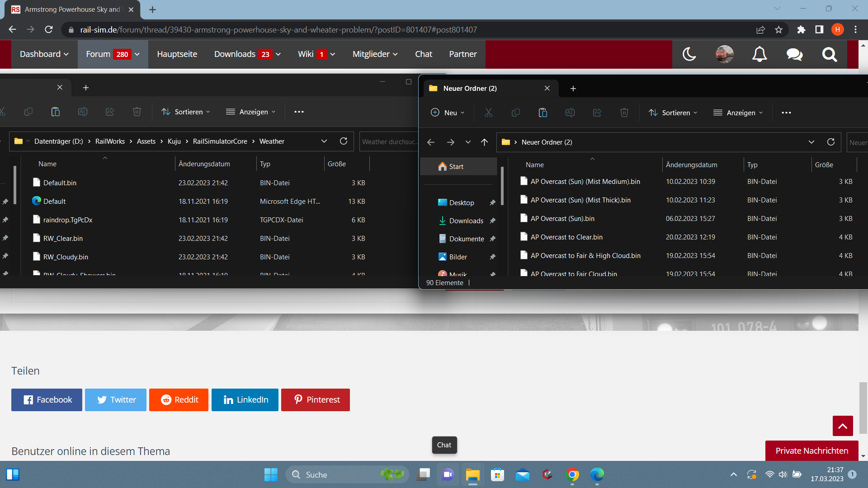
Task: Select Downloads in the sidebar
Action: pyautogui.click(x=466, y=221)
